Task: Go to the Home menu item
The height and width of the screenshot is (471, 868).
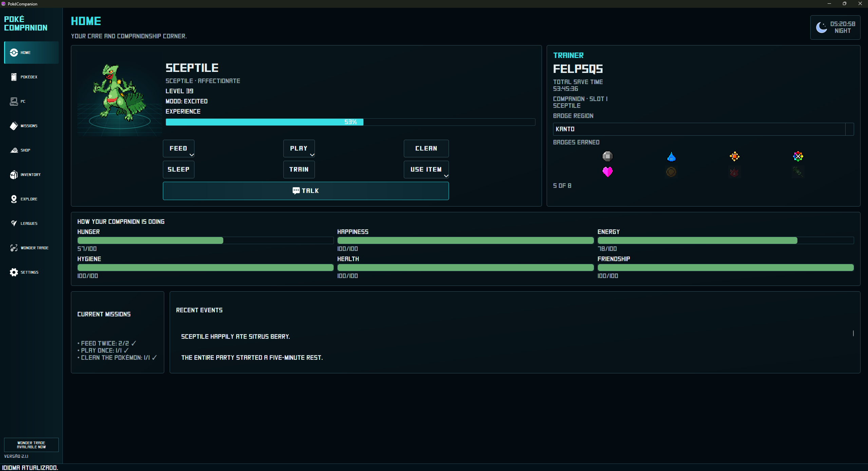Action: 31,53
